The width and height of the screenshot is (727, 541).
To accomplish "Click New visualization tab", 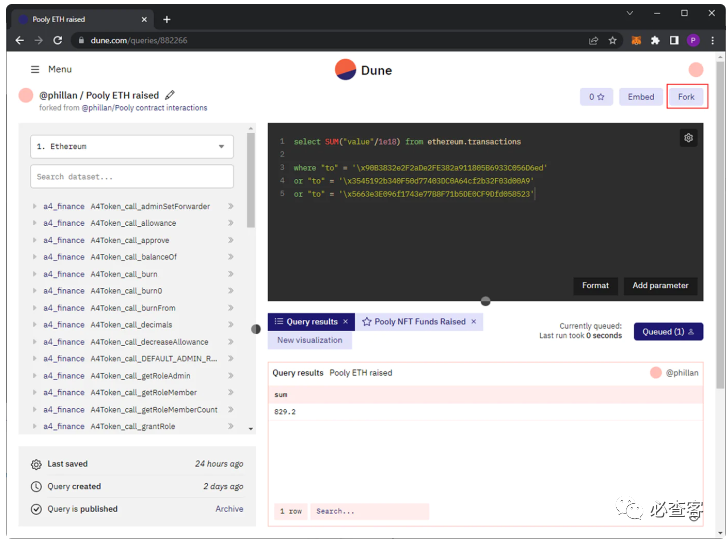I will pos(310,340).
